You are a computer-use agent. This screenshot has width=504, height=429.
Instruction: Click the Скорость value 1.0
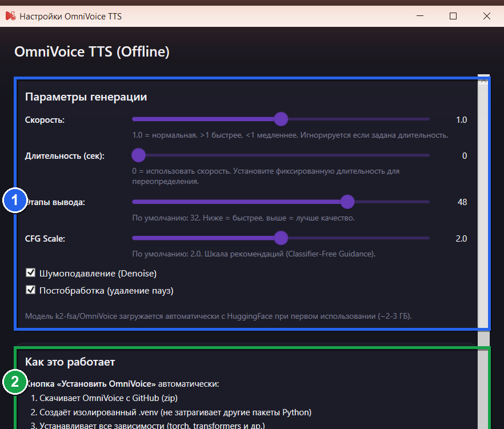(x=461, y=120)
